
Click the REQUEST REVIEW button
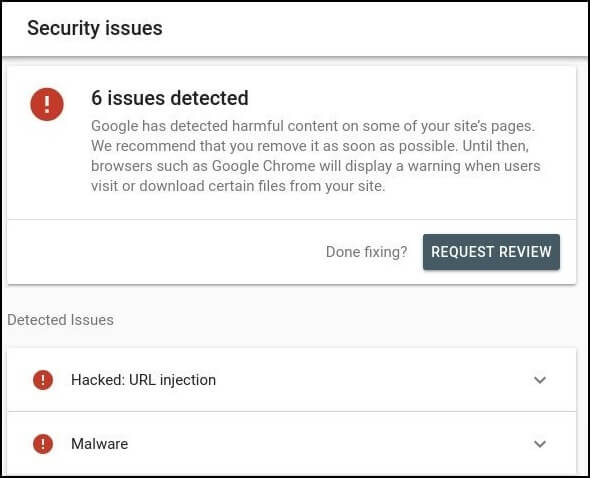(491, 252)
